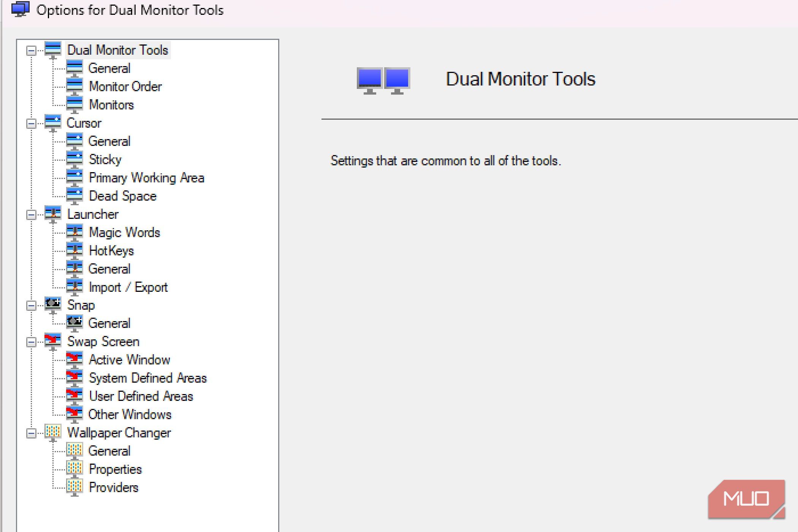Screen dimensions: 798x532
Task: Open General label under Snap
Action: (x=109, y=323)
